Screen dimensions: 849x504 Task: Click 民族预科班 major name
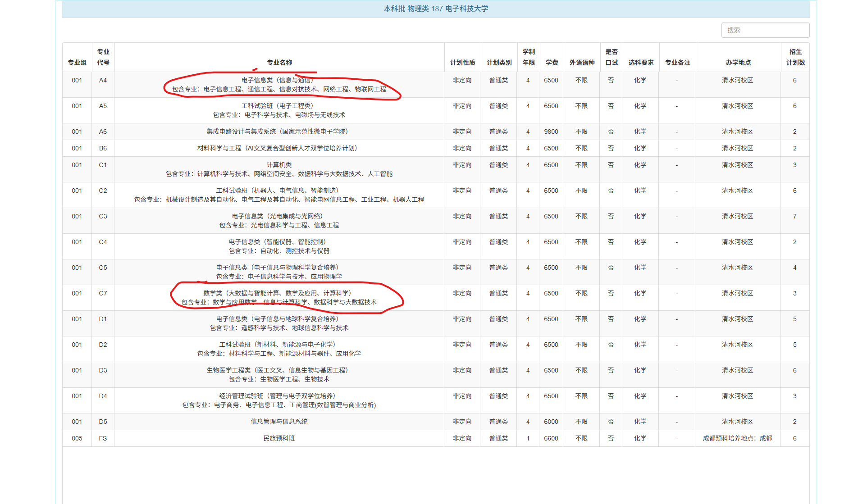(x=279, y=438)
